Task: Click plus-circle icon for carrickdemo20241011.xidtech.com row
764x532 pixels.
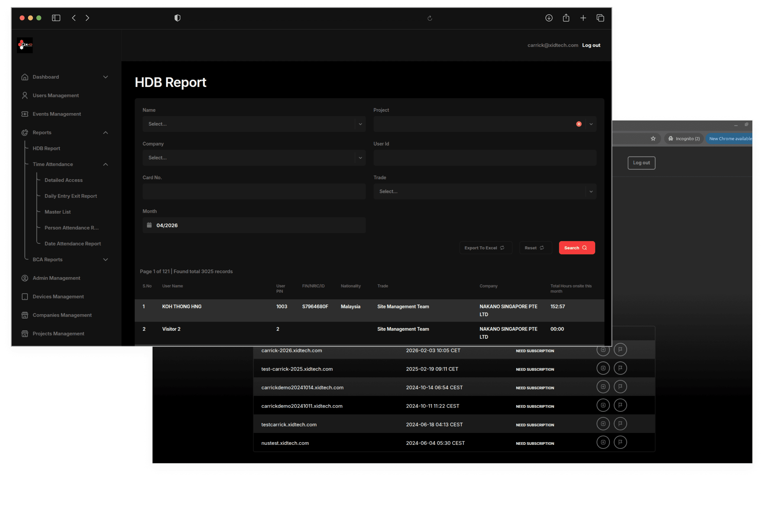Action: (603, 405)
